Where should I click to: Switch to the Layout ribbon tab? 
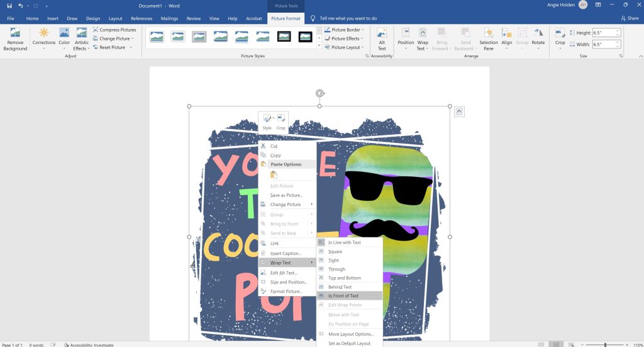pos(116,18)
